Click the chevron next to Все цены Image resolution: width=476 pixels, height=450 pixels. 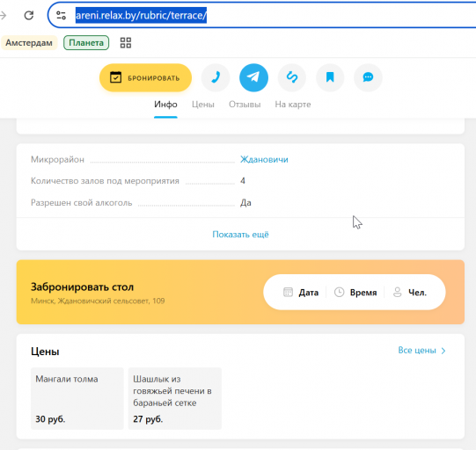tap(443, 351)
